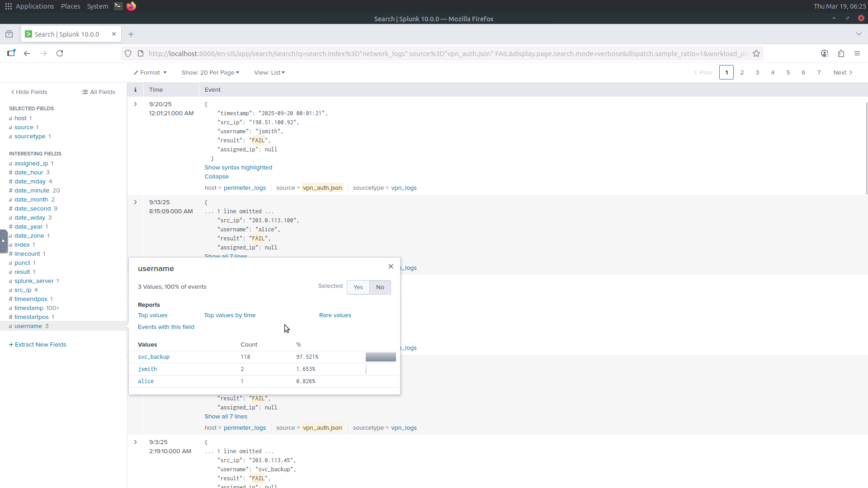
Task: Close the username field popup
Action: click(x=391, y=267)
